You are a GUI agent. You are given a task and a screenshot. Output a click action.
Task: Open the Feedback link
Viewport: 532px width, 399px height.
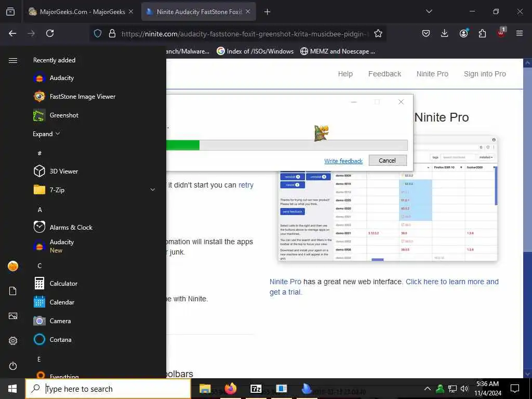[x=385, y=74]
